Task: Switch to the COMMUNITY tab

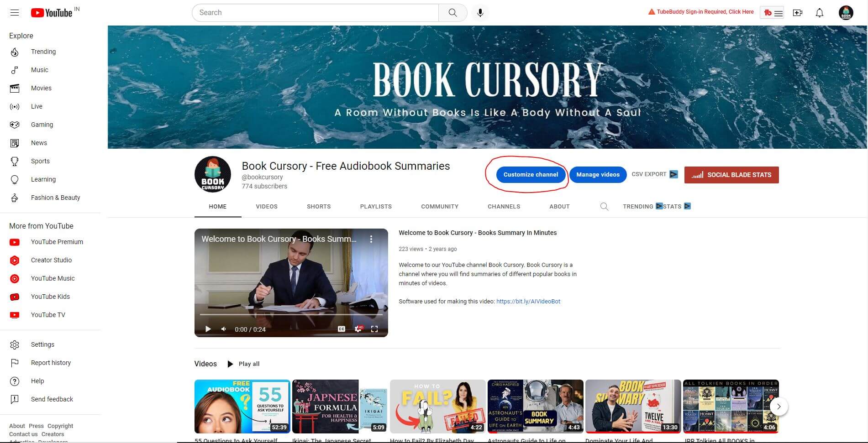Action: coord(440,207)
